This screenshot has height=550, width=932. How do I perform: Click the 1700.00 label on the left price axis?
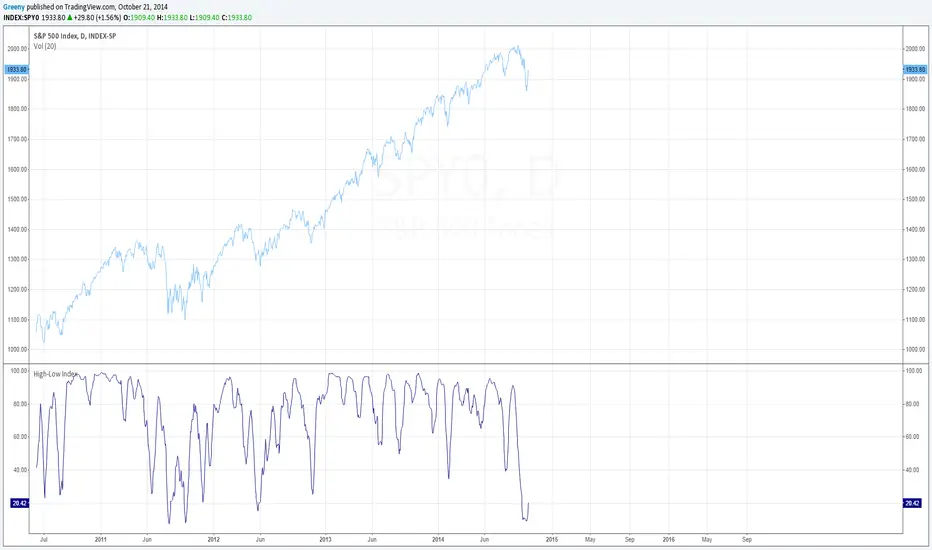[x=17, y=139]
